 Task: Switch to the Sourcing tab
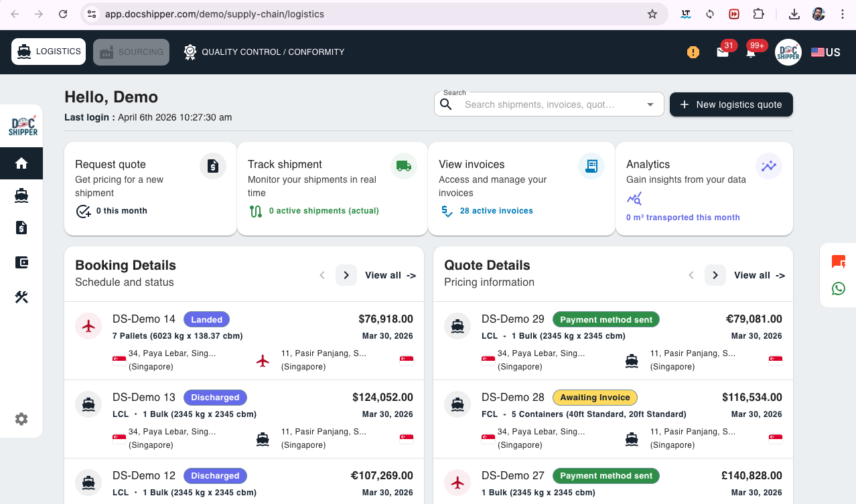pyautogui.click(x=131, y=52)
